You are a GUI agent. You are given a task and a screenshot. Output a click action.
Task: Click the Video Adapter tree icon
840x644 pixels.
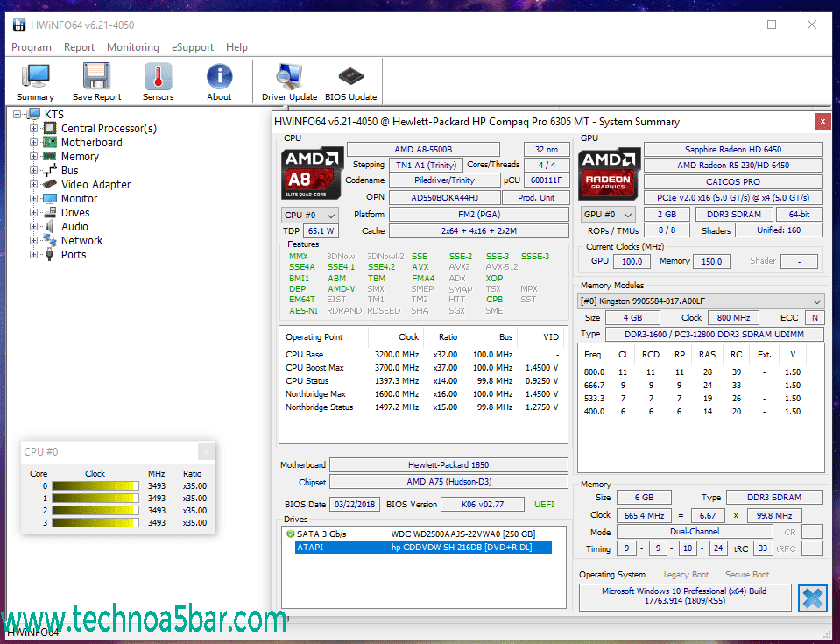(x=49, y=184)
